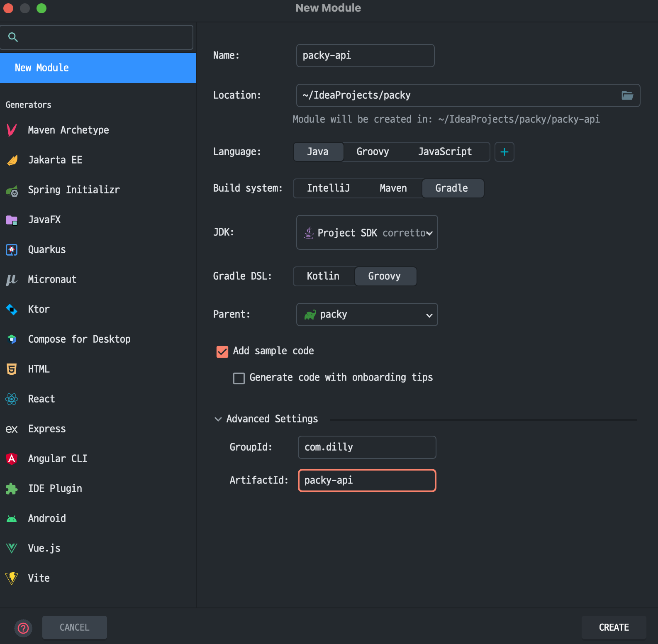Screen dimensions: 658x644
Task: Select Vite generator entry
Action: pos(98,578)
